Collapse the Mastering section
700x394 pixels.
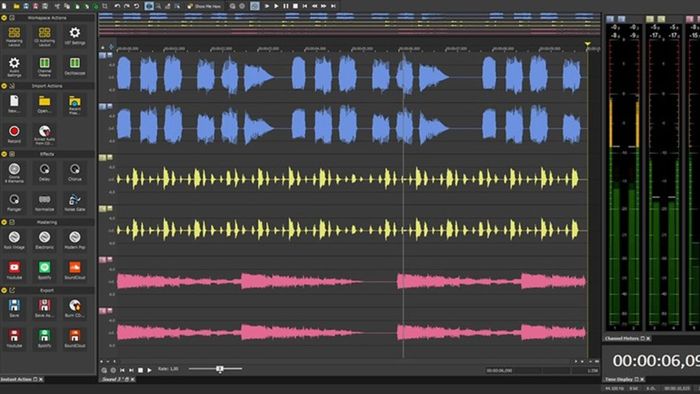tap(4, 222)
